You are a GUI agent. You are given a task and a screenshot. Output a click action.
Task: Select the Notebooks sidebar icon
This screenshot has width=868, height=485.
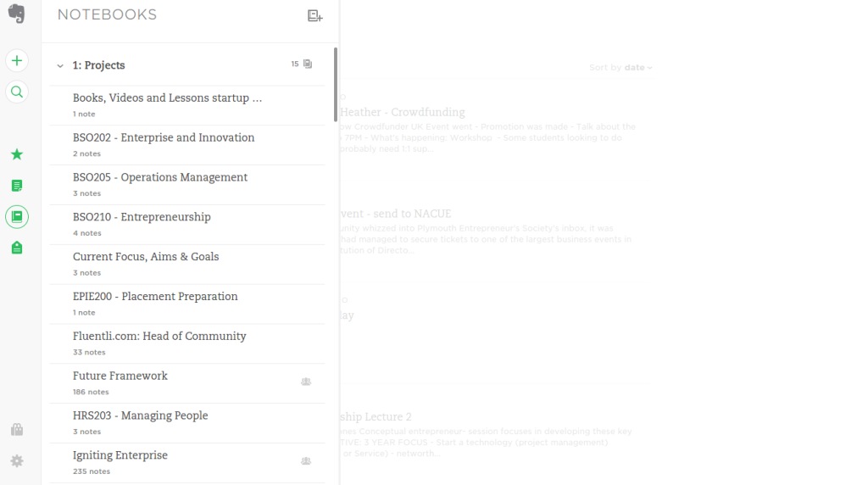point(17,217)
